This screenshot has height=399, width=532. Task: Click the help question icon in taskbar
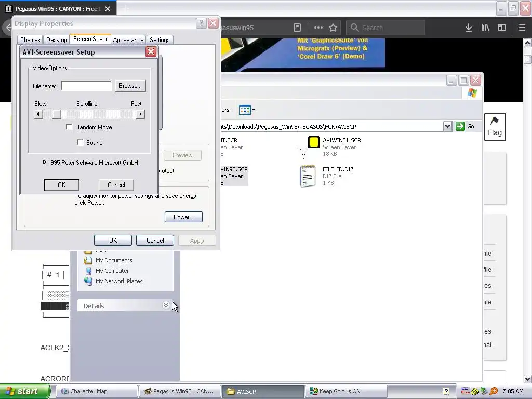click(446, 391)
